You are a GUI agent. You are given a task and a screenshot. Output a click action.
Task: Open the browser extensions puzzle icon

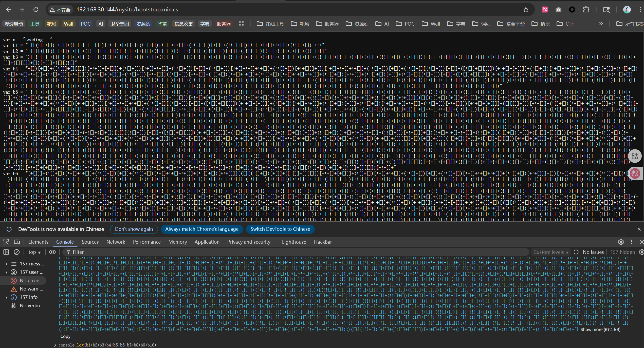tap(586, 10)
